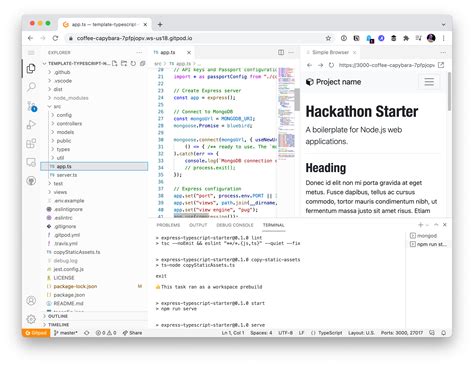Open the Accounts menu icon
Screen dimensions: 474x366
pos(31,301)
